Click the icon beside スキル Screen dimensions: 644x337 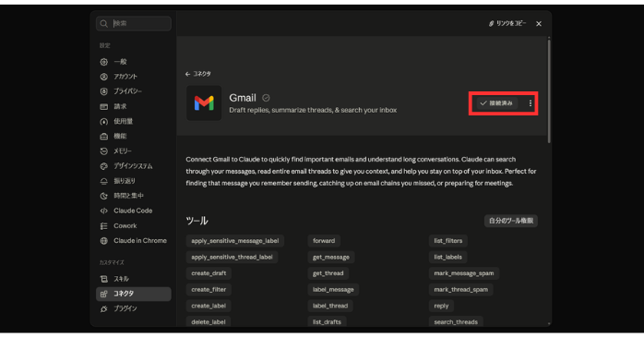104,279
